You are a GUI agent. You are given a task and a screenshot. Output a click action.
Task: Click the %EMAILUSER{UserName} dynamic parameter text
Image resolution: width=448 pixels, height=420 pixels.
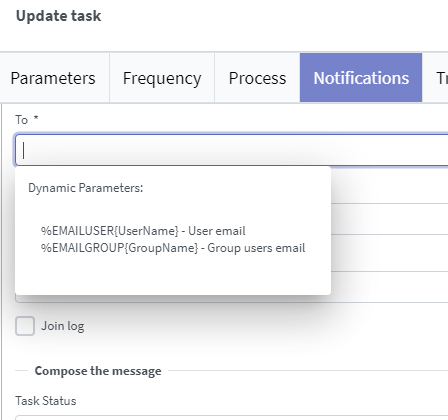click(110, 231)
